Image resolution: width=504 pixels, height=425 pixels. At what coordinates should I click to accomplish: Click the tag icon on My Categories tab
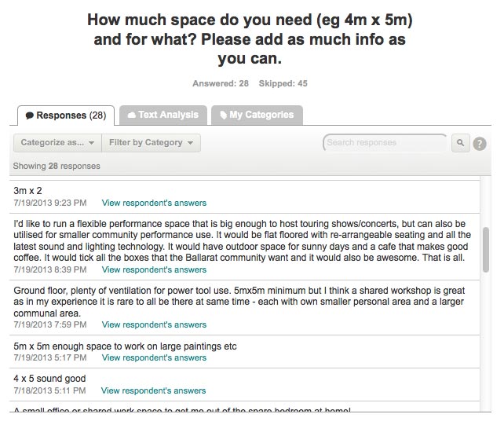224,115
